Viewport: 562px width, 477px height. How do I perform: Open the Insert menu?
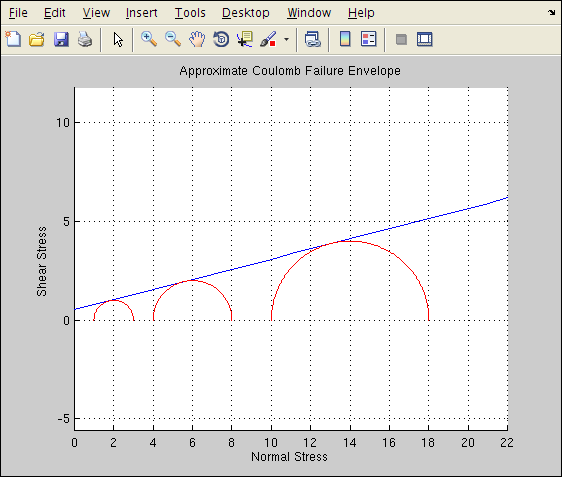pyautogui.click(x=142, y=13)
